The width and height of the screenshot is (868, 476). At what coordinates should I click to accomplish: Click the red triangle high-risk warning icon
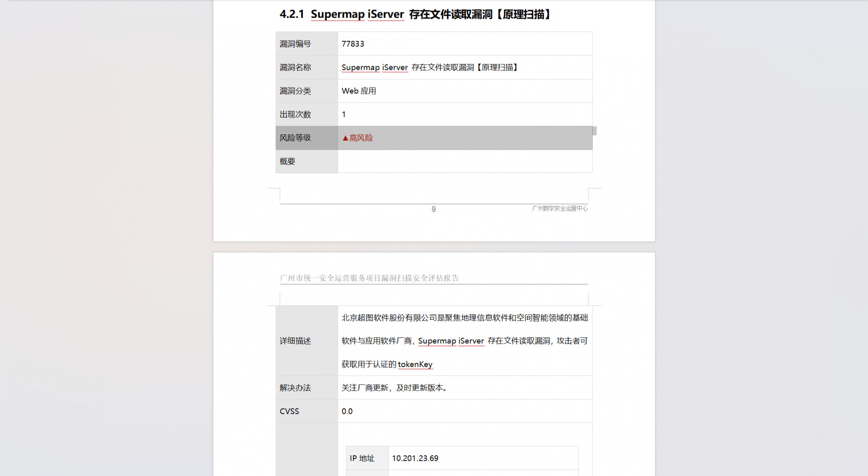345,138
